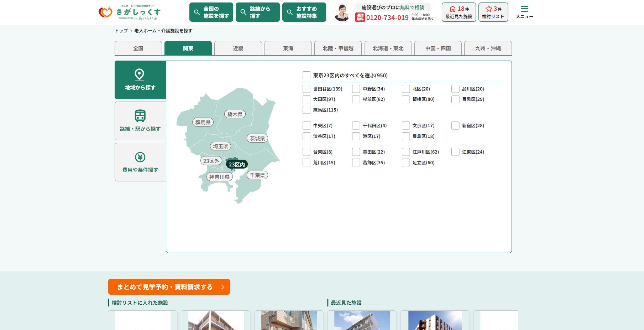Click magnifier icon on 全国の施設を探す
Viewport: 644px width, 330px height.
click(x=197, y=12)
